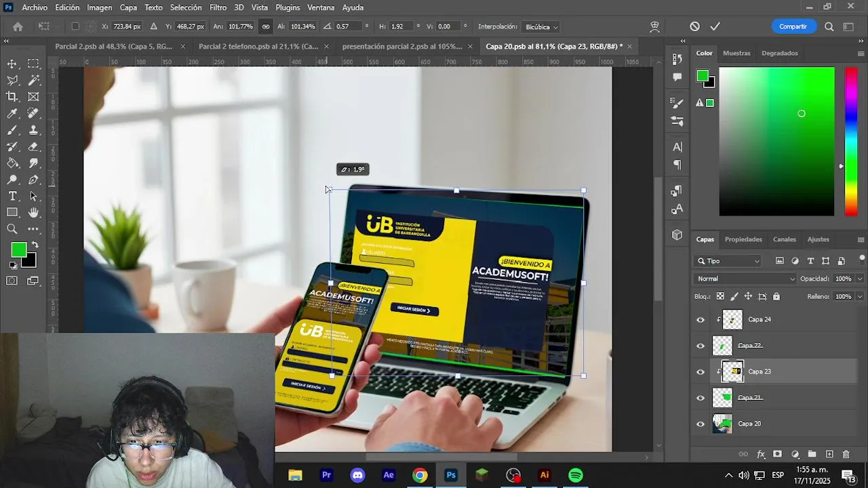Switch to warp mode in options bar
868x488 pixels.
pyautogui.click(x=654, y=26)
